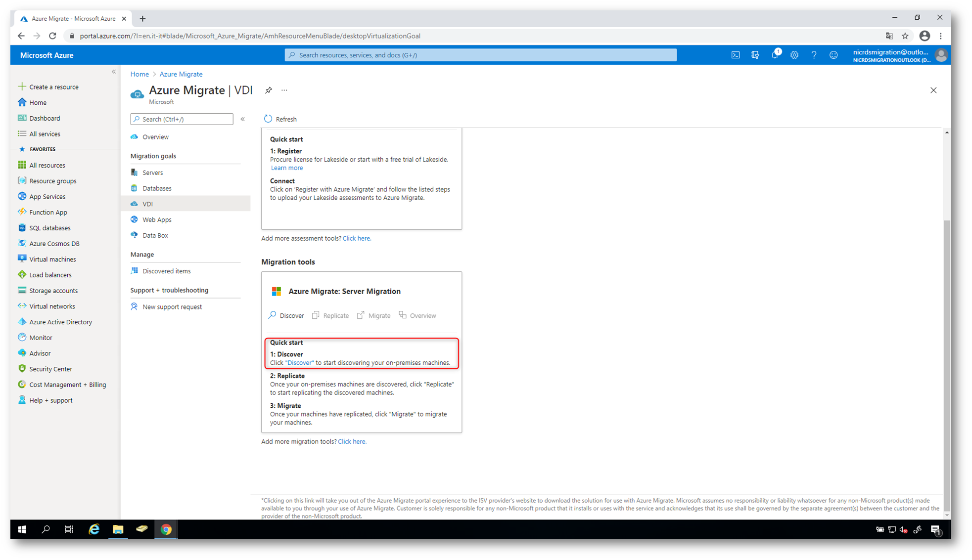Click Discover in Server Migration toolbar

pos(286,315)
